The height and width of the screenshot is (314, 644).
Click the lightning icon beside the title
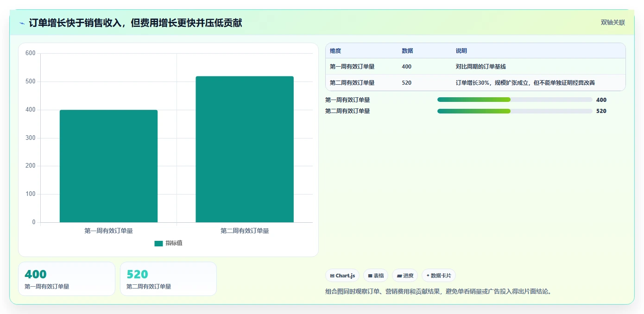[22, 23]
